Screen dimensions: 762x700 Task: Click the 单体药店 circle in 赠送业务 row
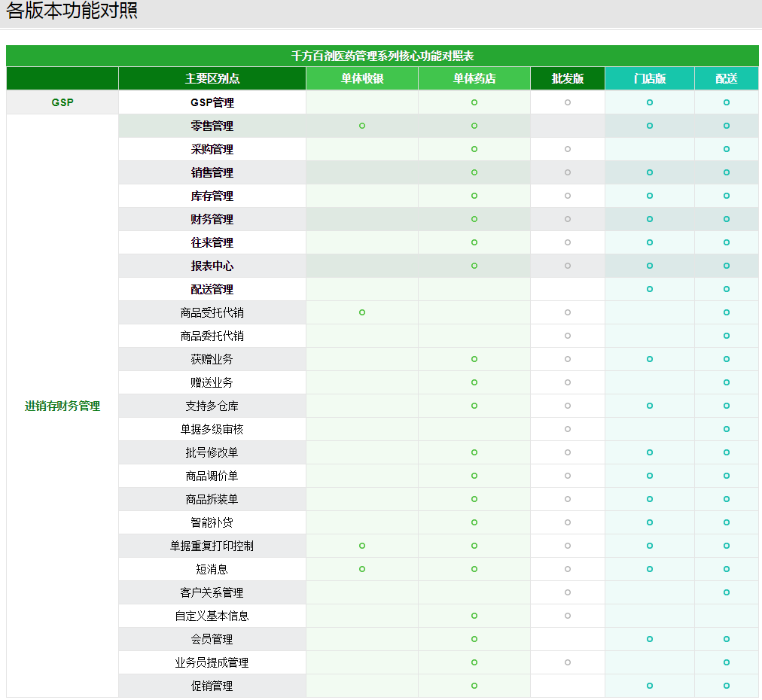tap(474, 382)
